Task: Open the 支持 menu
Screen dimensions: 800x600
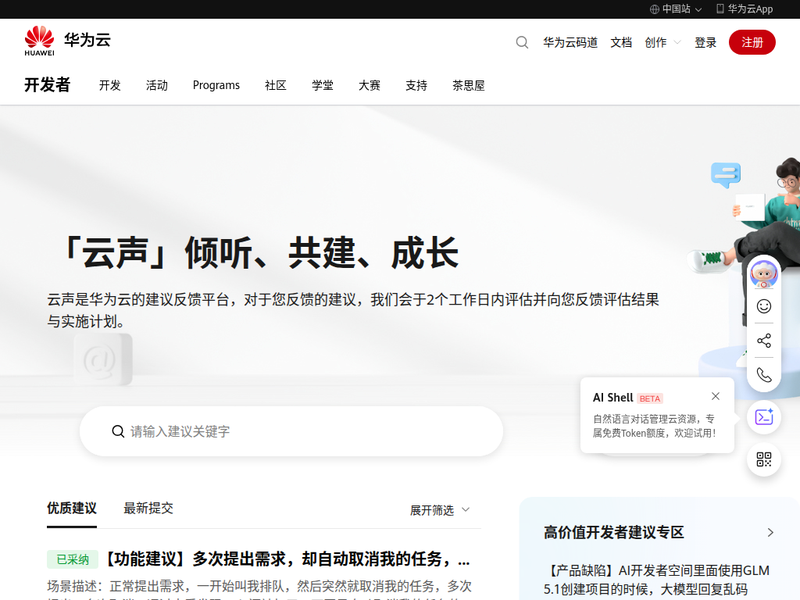Action: coord(416,85)
